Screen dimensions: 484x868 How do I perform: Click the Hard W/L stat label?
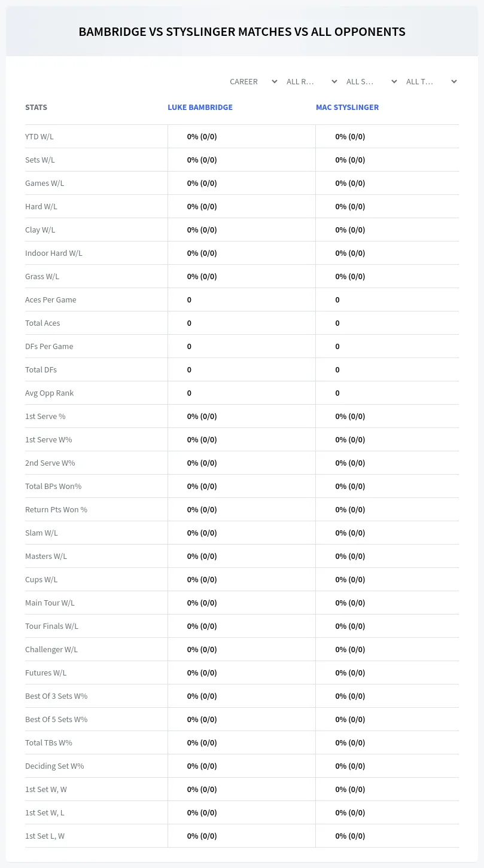tap(41, 206)
